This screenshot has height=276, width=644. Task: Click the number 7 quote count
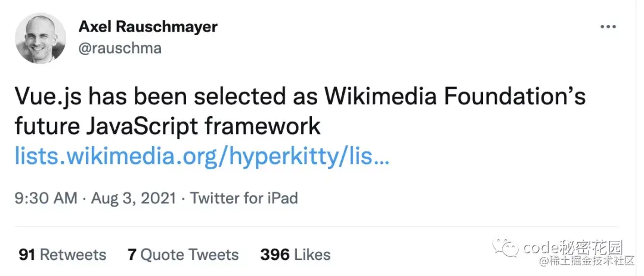tap(132, 255)
